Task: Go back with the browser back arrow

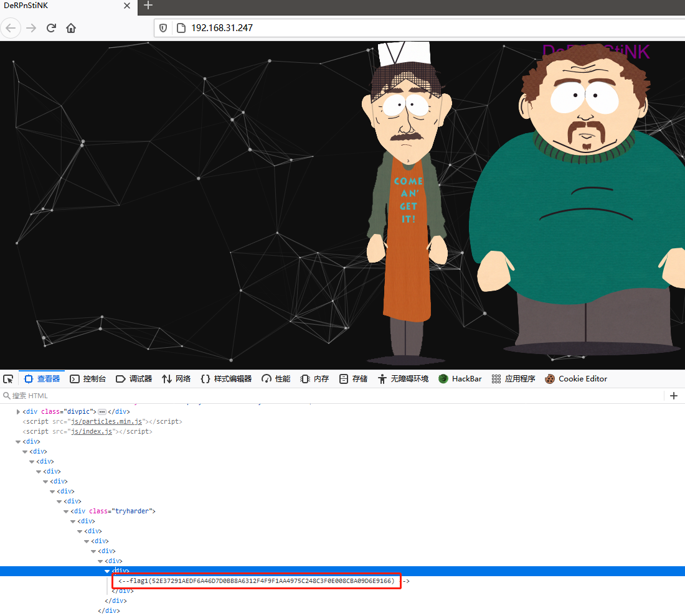Action: click(11, 29)
